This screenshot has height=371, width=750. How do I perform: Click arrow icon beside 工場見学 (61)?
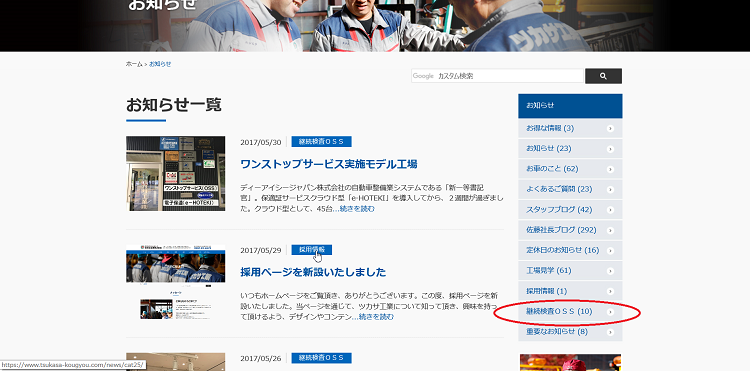pos(610,271)
